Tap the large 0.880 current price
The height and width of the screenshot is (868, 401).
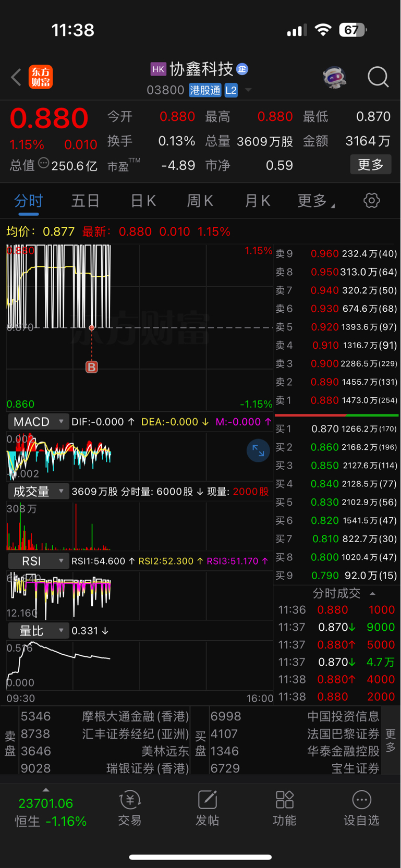pos(49,118)
